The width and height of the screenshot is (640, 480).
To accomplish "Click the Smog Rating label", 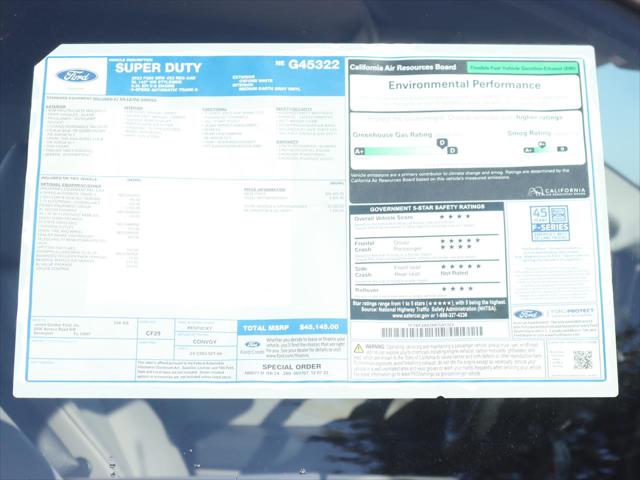I will [529, 133].
